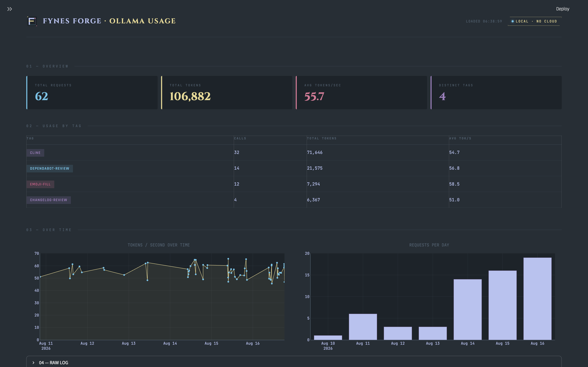This screenshot has width=588, height=367.
Task: Click the Aug 16 bar in Requests chart
Action: pyautogui.click(x=537, y=299)
